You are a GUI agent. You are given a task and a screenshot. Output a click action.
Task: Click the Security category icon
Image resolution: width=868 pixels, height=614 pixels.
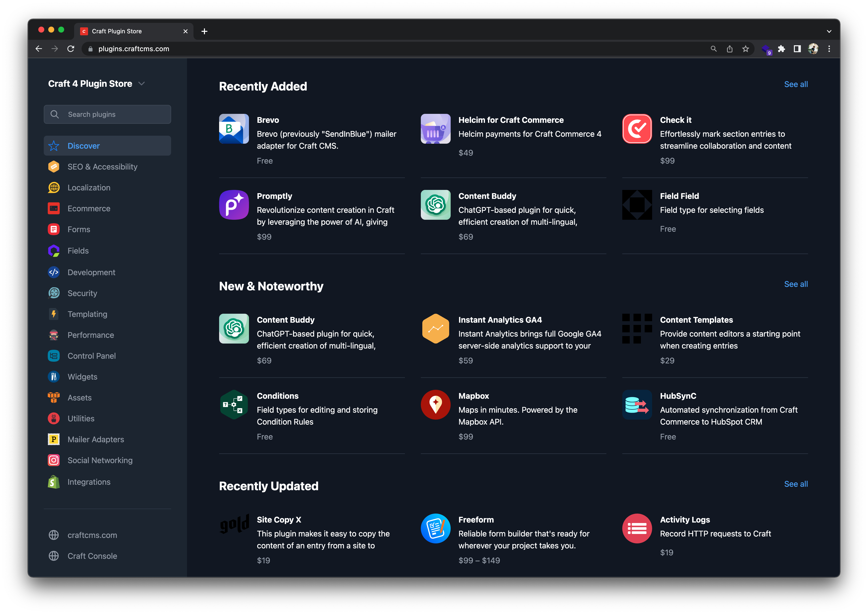pos(54,293)
